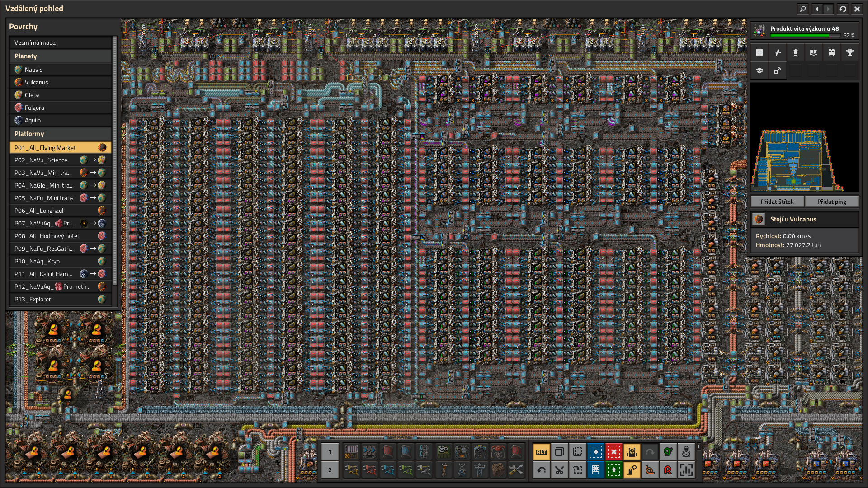Open tips and tricks graduation cap icon
Viewport: 868px width, 488px height.
[759, 70]
